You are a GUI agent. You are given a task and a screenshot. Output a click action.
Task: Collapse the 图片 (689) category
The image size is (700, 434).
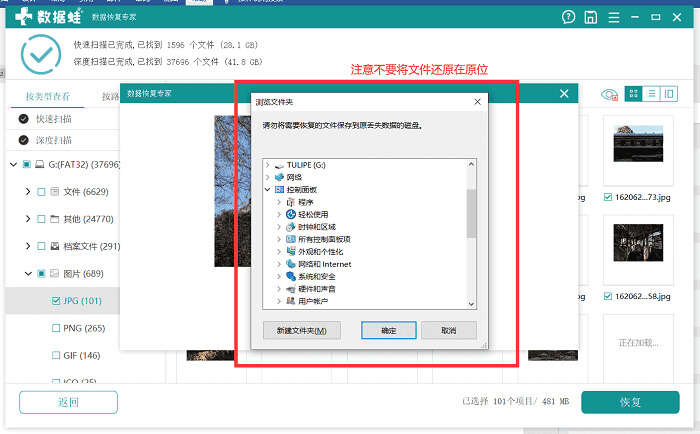28,273
